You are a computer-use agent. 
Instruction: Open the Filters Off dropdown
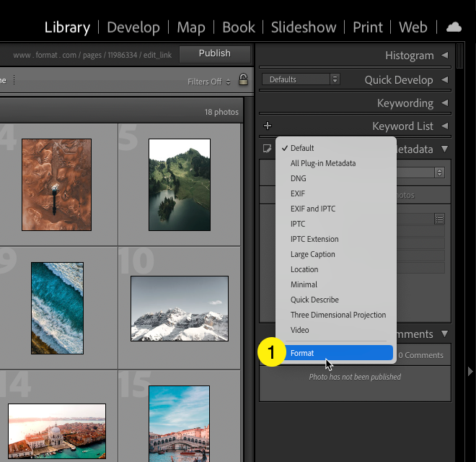coord(209,82)
